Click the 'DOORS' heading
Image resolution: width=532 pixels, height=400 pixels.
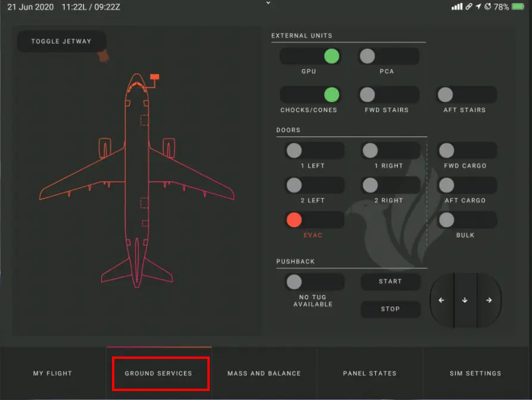click(x=288, y=130)
